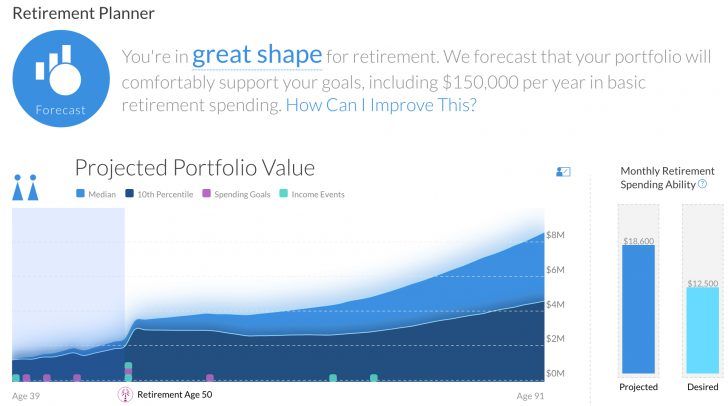Click the 'great shape' underlined link
The width and height of the screenshot is (728, 406).
[x=257, y=53]
